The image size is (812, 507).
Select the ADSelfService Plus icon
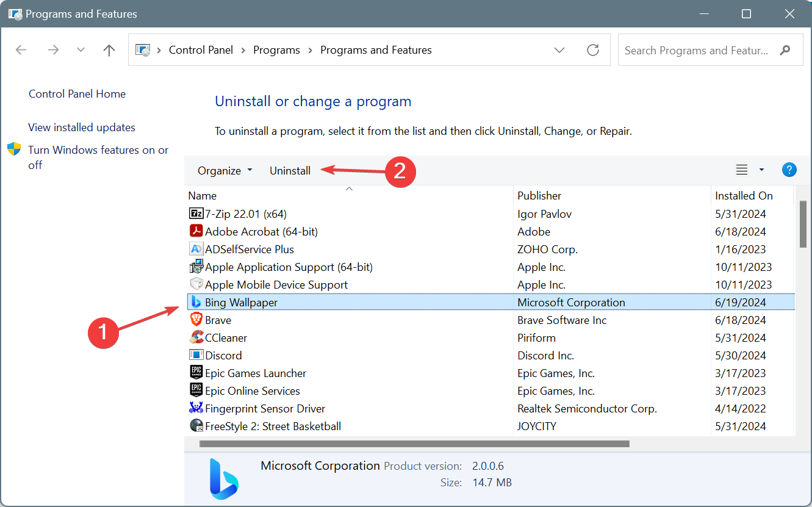(196, 249)
